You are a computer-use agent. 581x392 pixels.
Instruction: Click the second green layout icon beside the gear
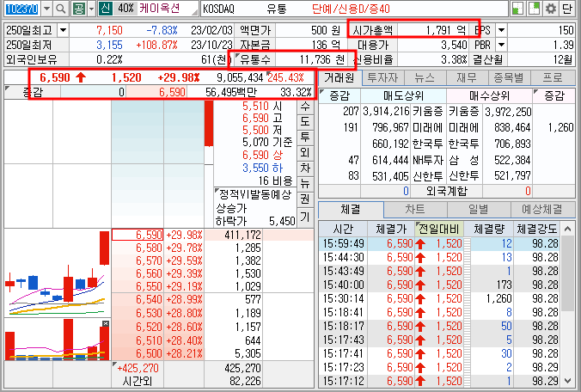(534, 9)
